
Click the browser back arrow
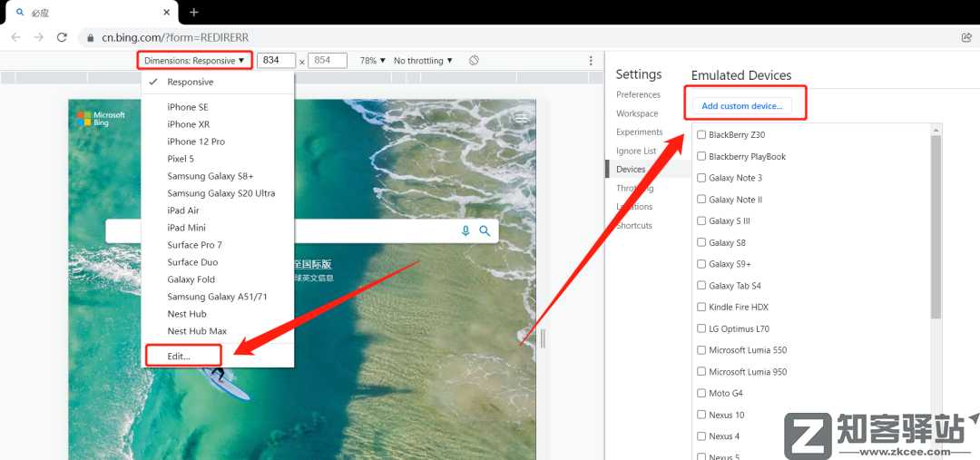pos(16,37)
